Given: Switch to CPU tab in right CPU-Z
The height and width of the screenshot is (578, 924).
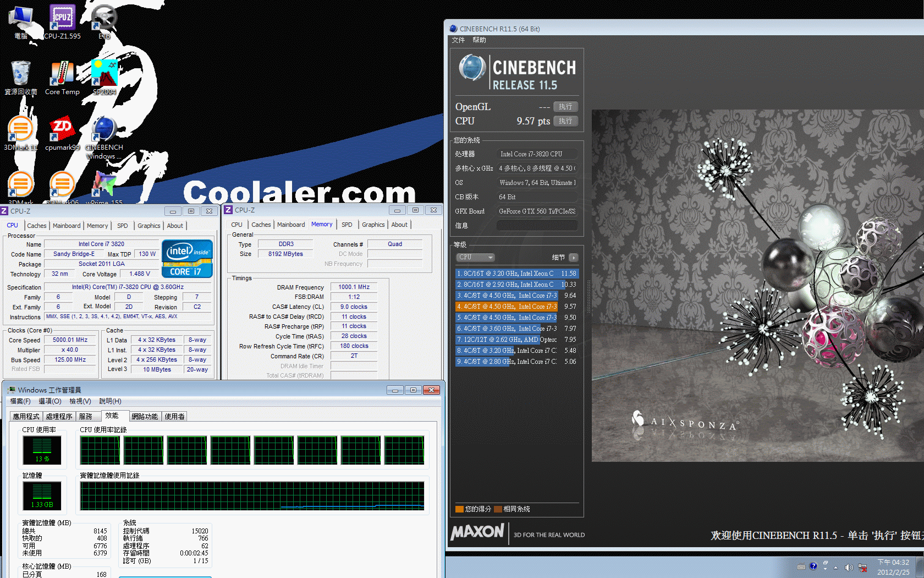Looking at the screenshot, I should point(237,225).
